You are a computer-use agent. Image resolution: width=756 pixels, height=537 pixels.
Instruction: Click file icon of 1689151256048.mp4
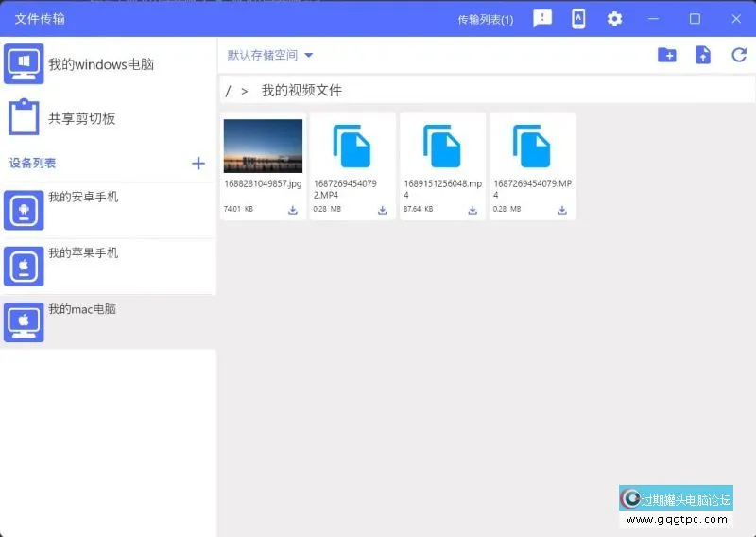pyautogui.click(x=442, y=146)
